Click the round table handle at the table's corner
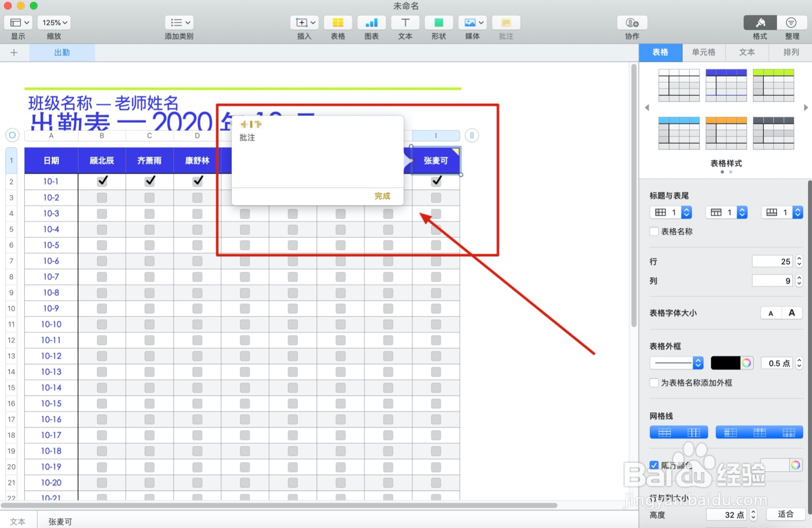Screen dimensions: 812x528 (x=12, y=135)
